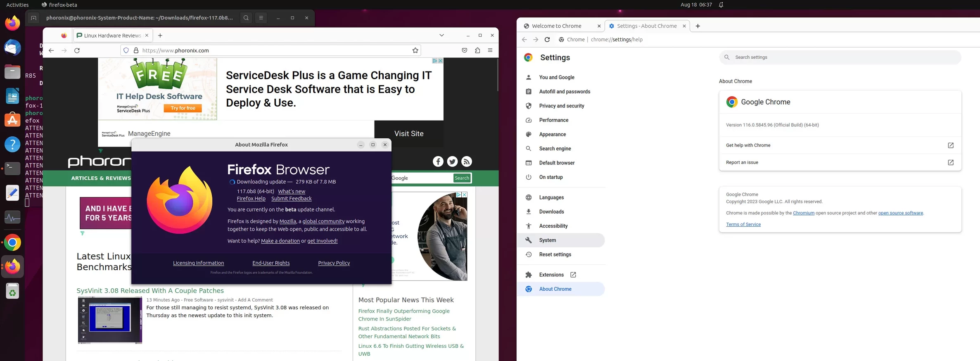The height and width of the screenshot is (361, 980).
Task: Select Linux Hardware Reviews Firefox tab
Action: 113,36
